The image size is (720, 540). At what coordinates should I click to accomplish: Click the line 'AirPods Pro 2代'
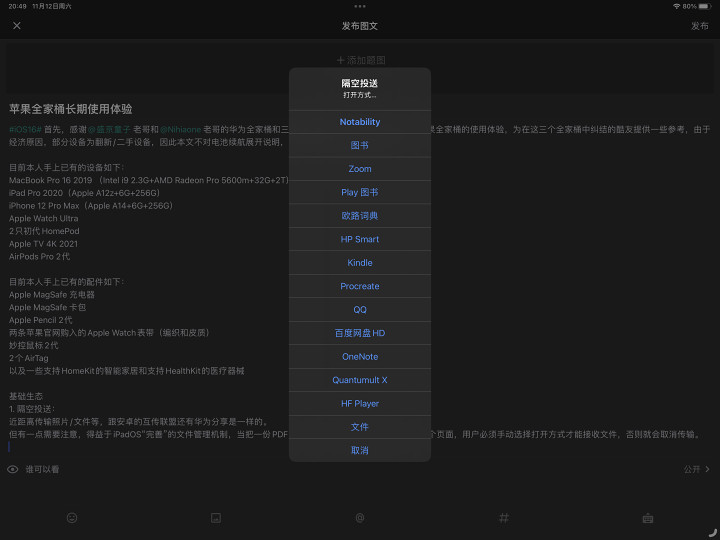tap(39, 256)
